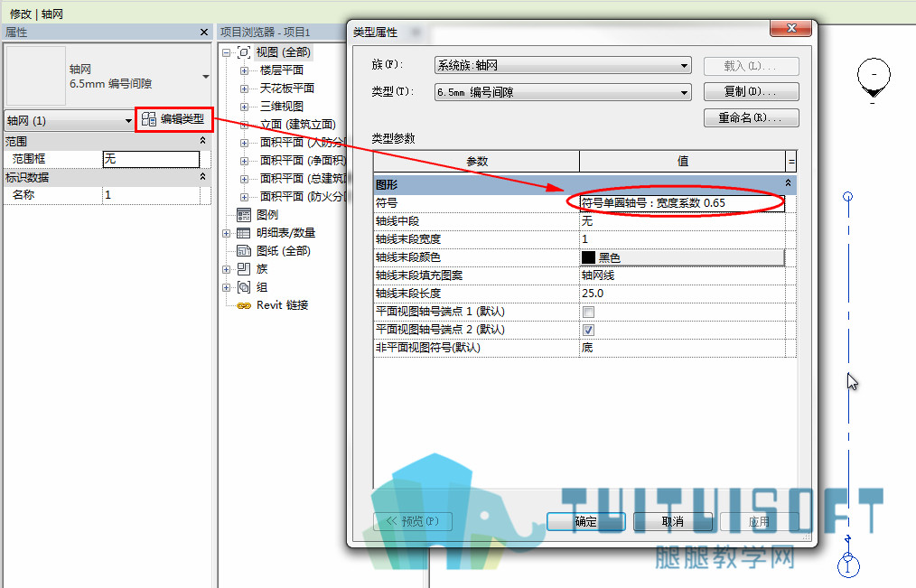Image resolution: width=916 pixels, height=588 pixels.
Task: Open the 轴网 (1) instance filter dropdown
Action: (70, 121)
